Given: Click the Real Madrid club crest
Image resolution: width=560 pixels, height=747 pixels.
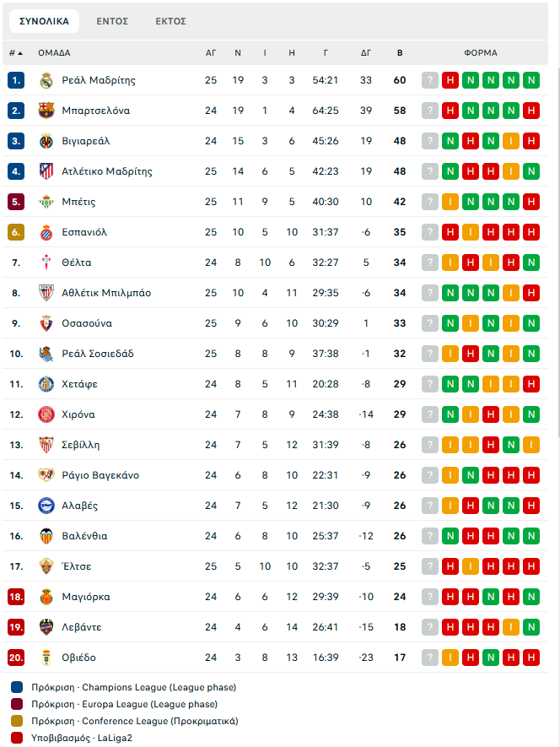Looking at the screenshot, I should [46, 80].
